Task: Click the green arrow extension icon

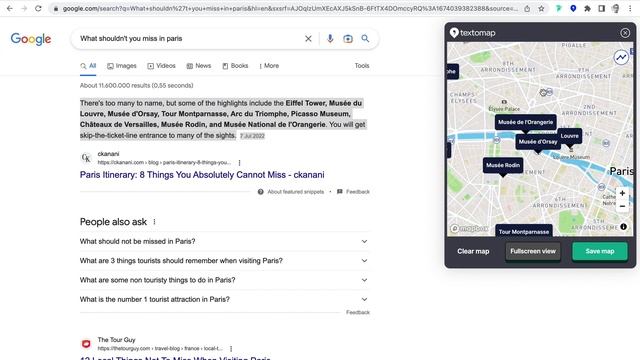Action: pos(559,8)
